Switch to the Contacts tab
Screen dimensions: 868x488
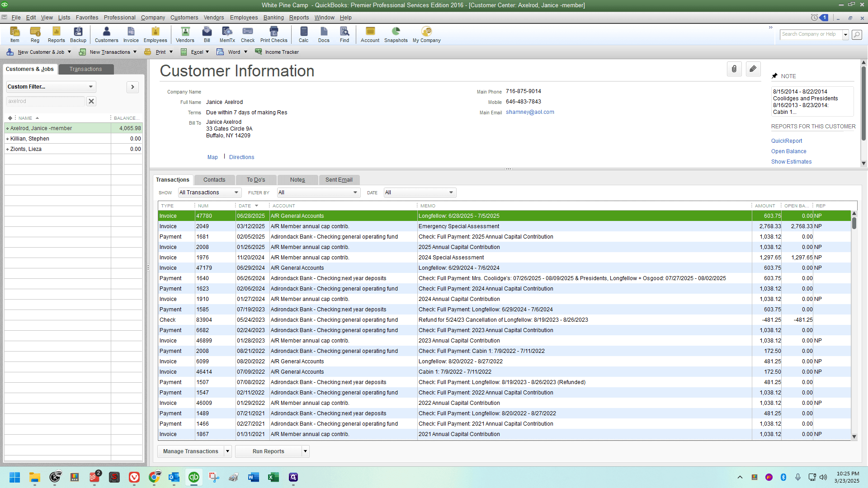point(214,180)
